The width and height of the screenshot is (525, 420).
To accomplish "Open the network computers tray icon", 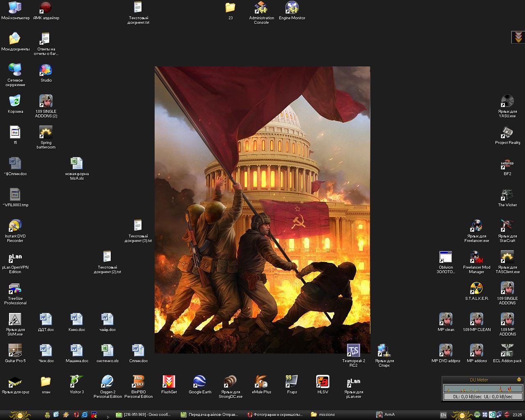I will click(x=499, y=415).
